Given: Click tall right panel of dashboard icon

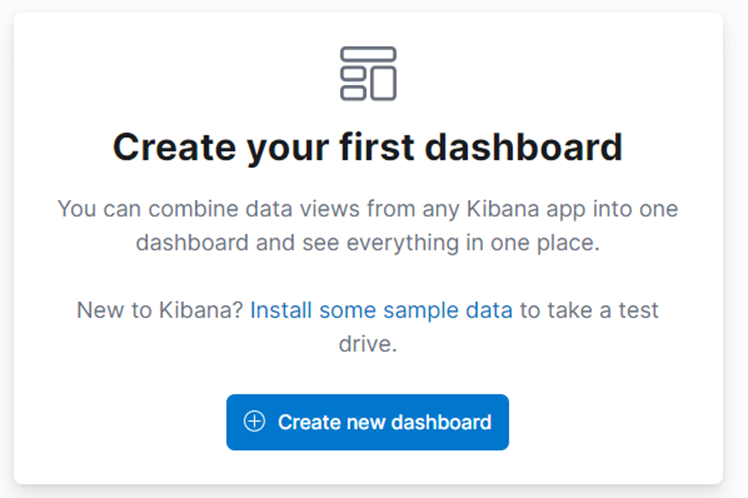Looking at the screenshot, I should point(384,83).
